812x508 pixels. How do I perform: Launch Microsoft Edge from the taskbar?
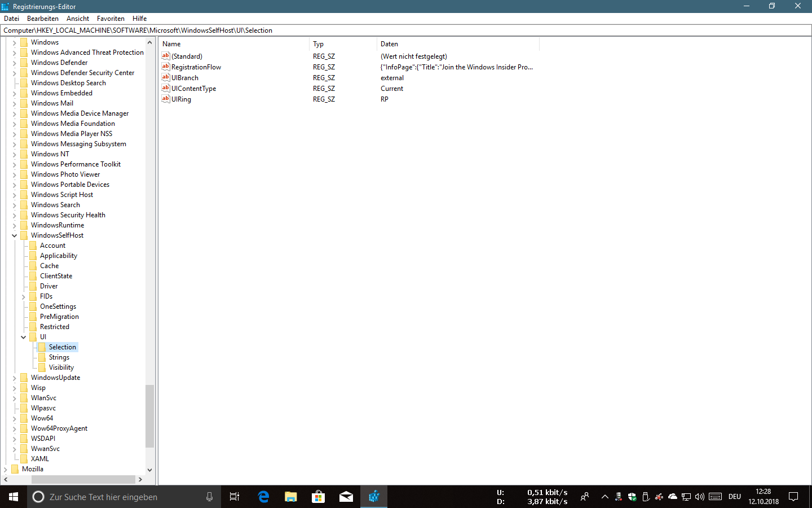263,497
